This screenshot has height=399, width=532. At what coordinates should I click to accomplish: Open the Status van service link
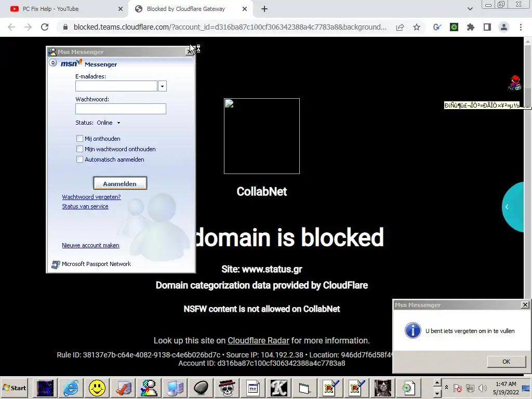click(x=85, y=206)
